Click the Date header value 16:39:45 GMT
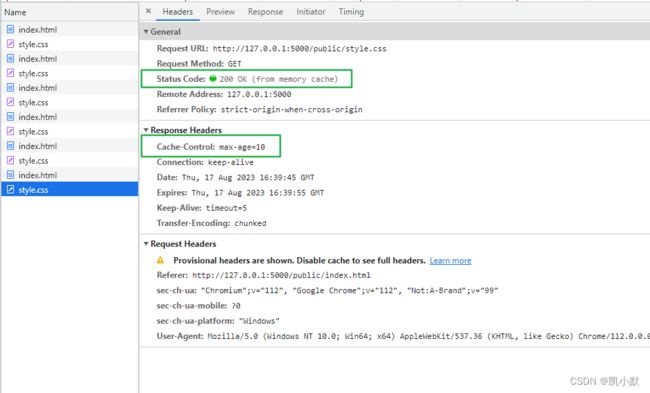This screenshot has height=393, width=650. [x=248, y=177]
